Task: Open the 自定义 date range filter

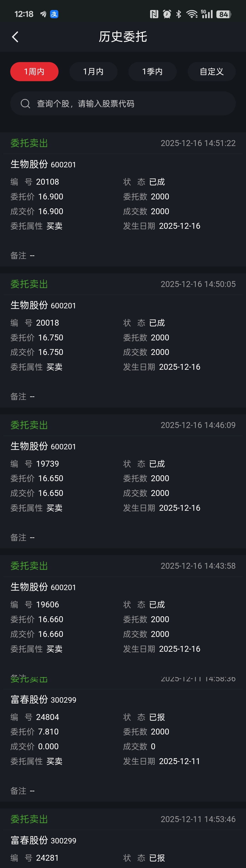Action: tap(212, 71)
